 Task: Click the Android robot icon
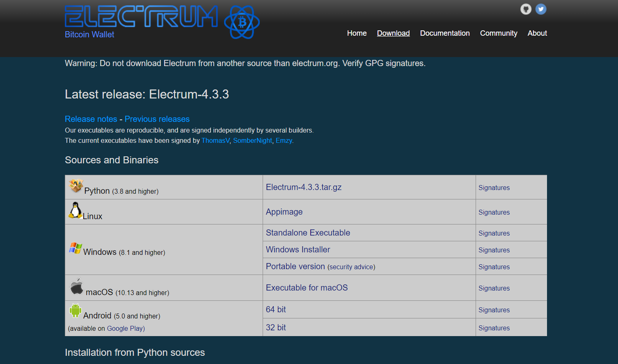[76, 311]
